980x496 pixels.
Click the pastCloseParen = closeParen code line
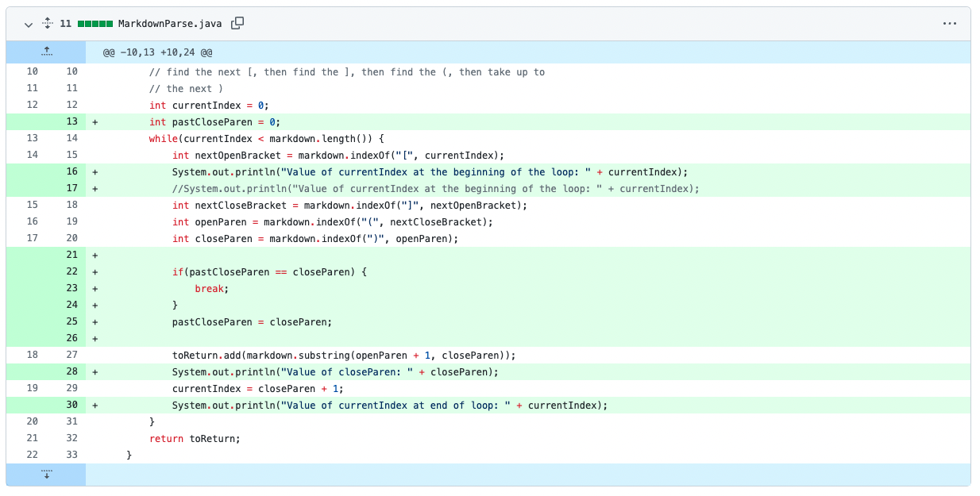pos(252,322)
